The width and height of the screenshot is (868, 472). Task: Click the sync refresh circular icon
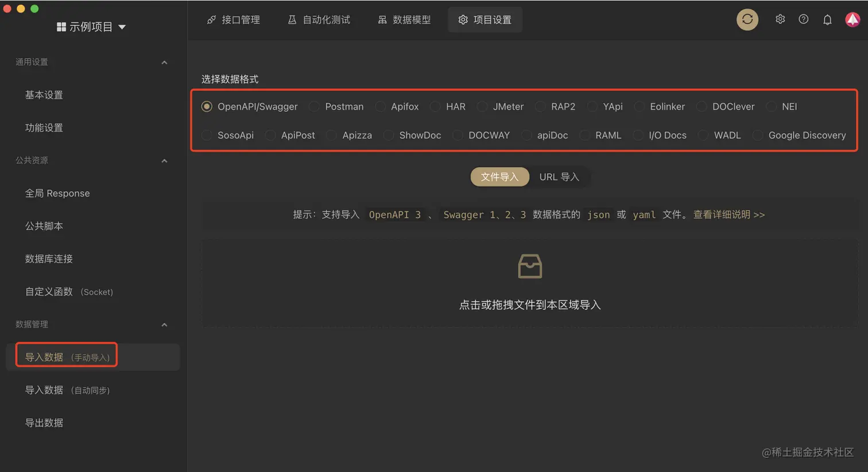point(747,19)
